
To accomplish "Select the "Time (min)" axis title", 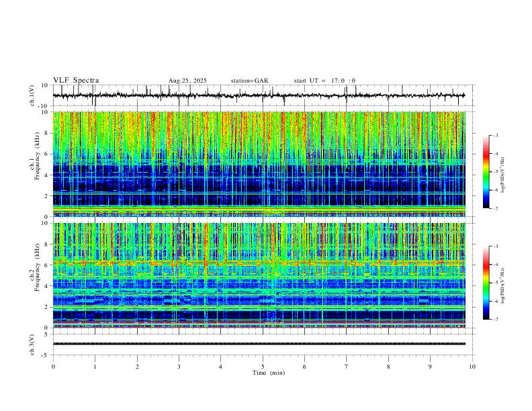I will pyautogui.click(x=269, y=373).
